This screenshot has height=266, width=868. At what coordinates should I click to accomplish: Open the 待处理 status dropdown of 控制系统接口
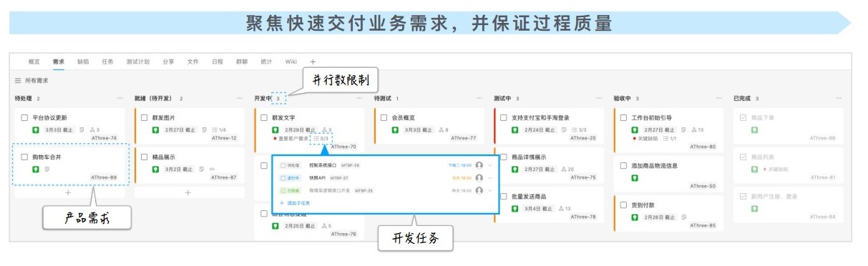tap(291, 165)
